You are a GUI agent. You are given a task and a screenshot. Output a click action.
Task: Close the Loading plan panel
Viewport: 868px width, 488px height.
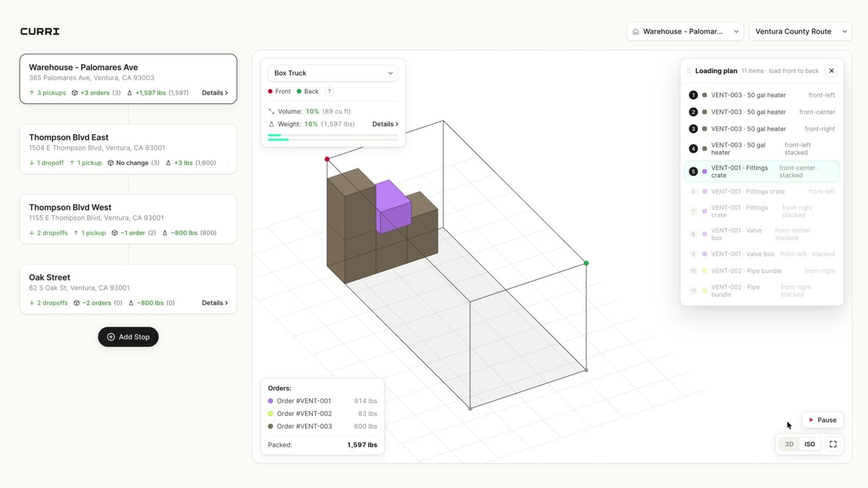831,70
